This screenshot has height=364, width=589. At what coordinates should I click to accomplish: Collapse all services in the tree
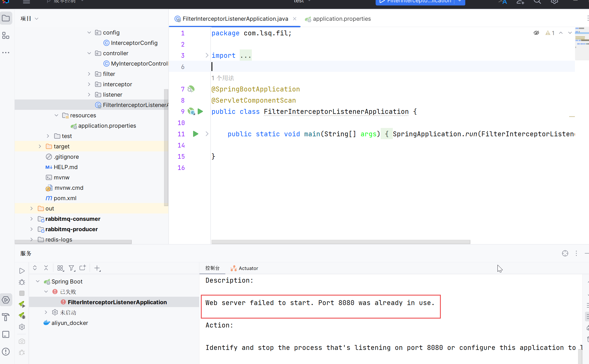[x=46, y=268]
